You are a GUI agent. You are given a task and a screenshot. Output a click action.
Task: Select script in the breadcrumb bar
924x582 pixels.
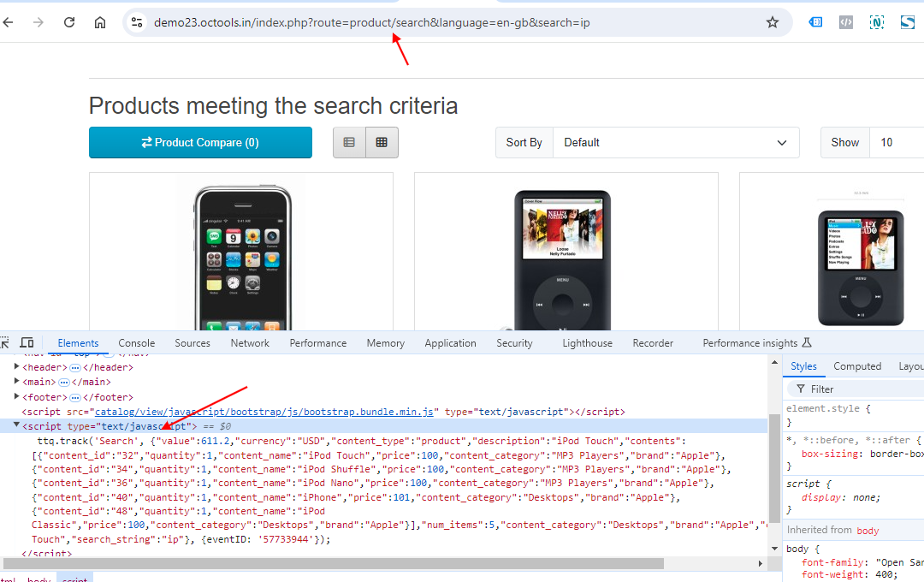(74, 579)
